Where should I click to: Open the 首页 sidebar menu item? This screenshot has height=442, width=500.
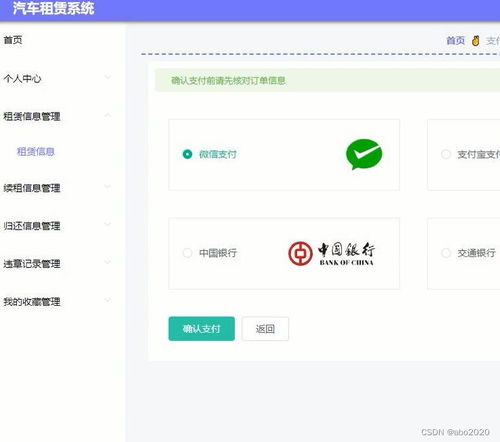coord(13,40)
